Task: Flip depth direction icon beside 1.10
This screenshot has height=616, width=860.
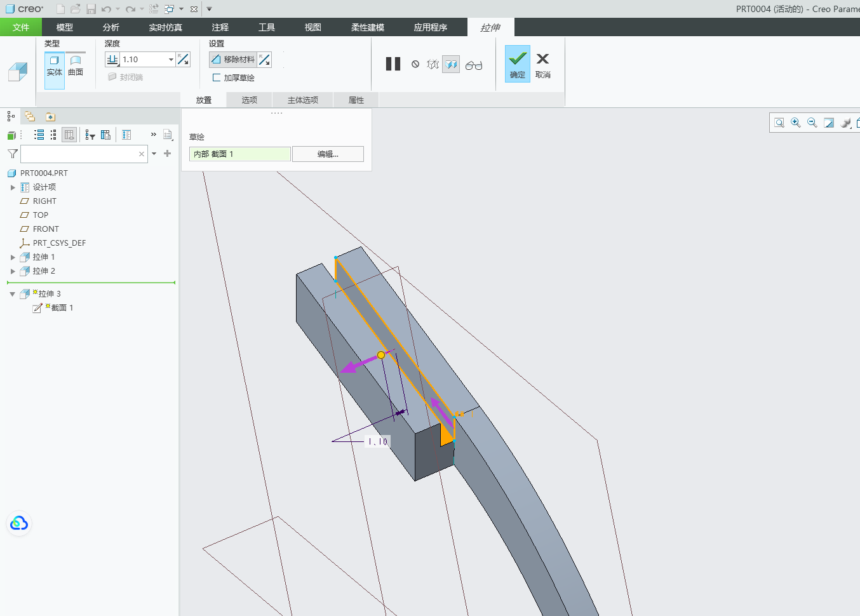Action: tap(183, 60)
